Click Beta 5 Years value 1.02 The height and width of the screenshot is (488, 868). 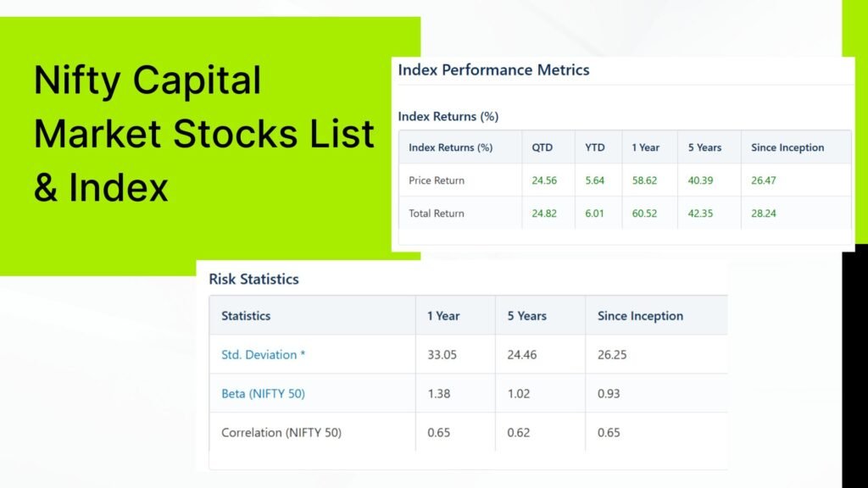coord(518,393)
